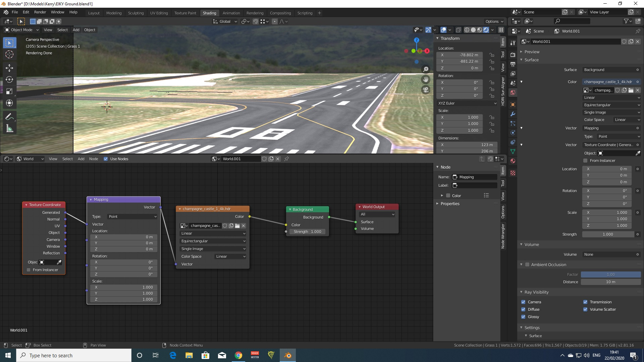Image resolution: width=644 pixels, height=362 pixels.
Task: Switch to Modeling workspace tab
Action: click(114, 13)
